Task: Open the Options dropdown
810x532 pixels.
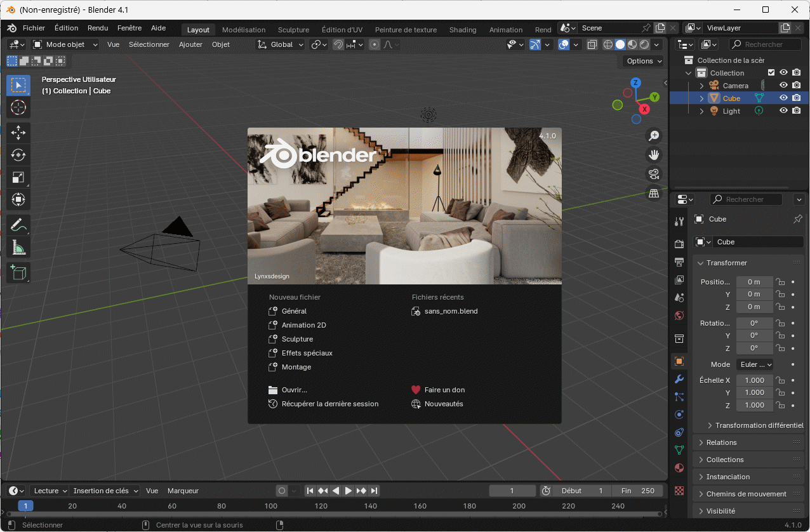Action: [644, 61]
